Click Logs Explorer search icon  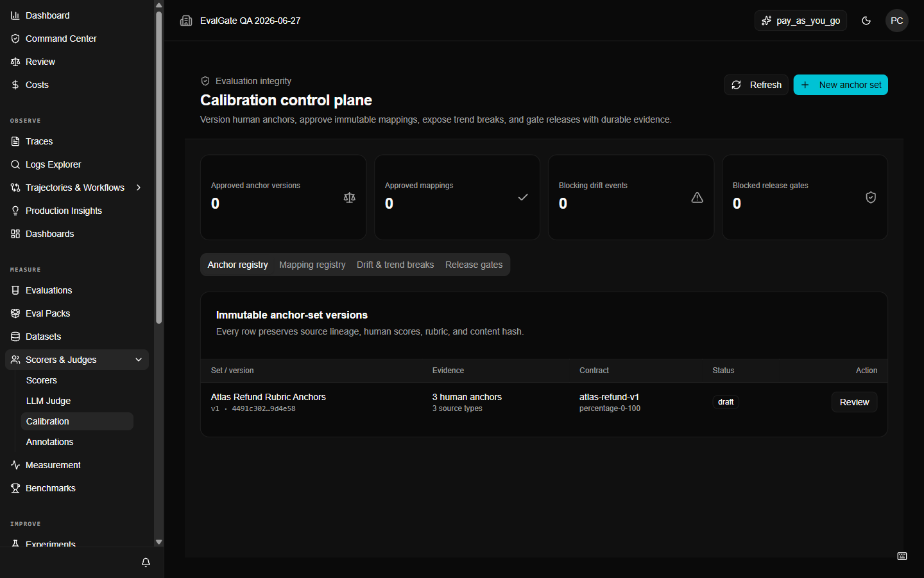click(x=15, y=164)
